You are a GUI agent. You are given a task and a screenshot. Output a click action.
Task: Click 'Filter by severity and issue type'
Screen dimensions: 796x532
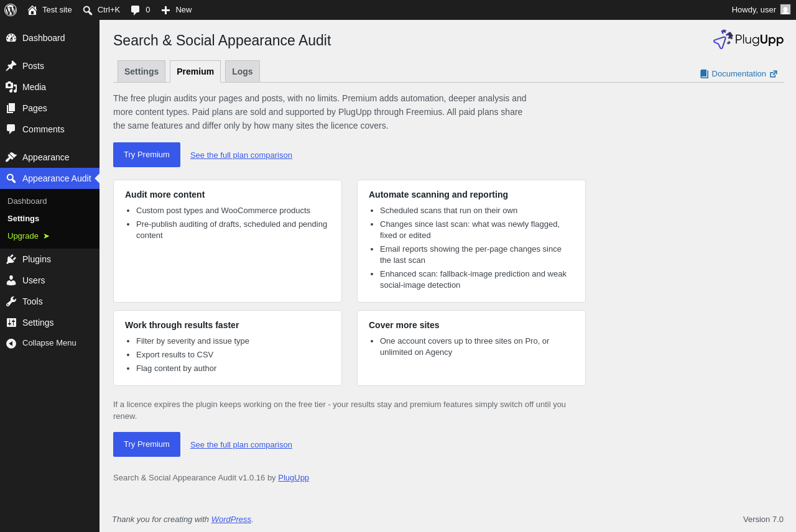pos(193,341)
